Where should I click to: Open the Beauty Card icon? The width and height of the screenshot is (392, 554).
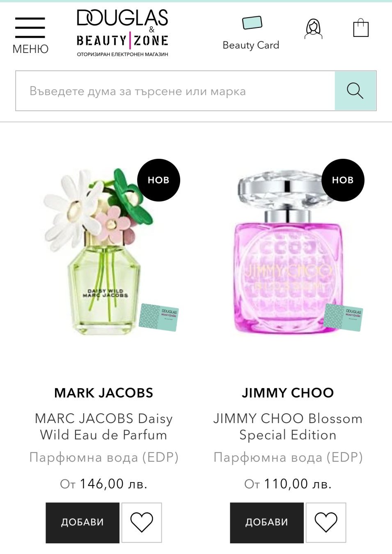251,33
